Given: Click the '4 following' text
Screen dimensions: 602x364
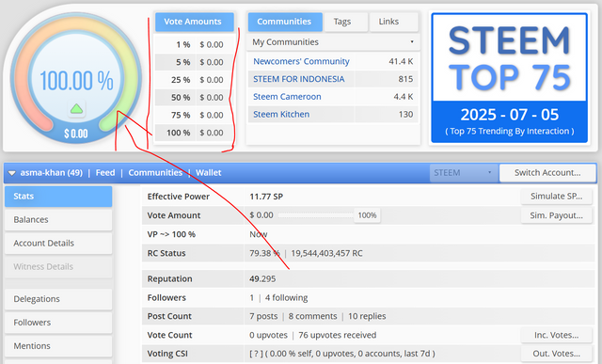Looking at the screenshot, I should pos(286,298).
